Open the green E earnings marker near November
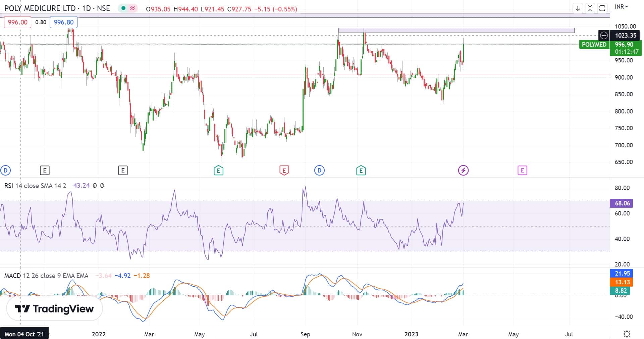644x339 pixels. [x=361, y=171]
